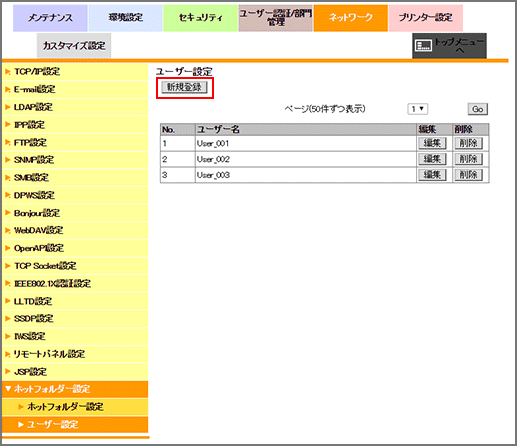Screen dimensions: 517x446
Task: Open プリンター設定 tab
Action: coord(426,18)
